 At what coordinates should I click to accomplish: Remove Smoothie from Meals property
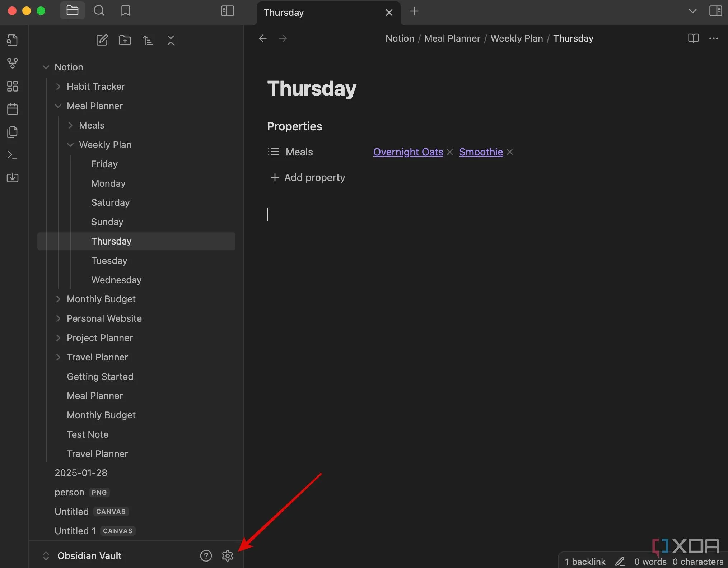coord(510,152)
